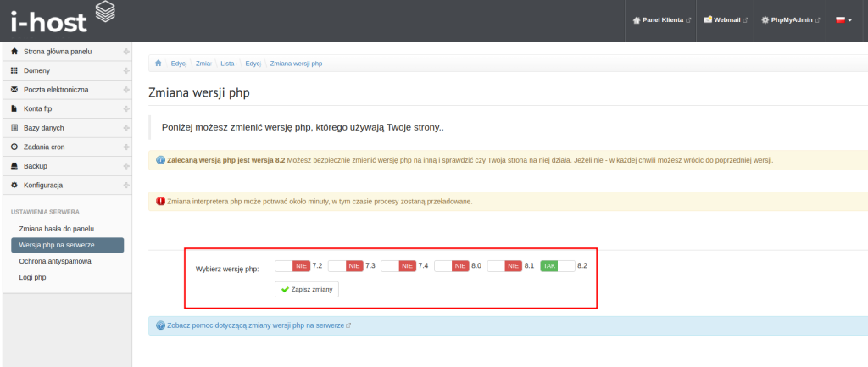868x367 pixels.
Task: Click the database icon beside Bazy danych
Action: click(x=14, y=128)
